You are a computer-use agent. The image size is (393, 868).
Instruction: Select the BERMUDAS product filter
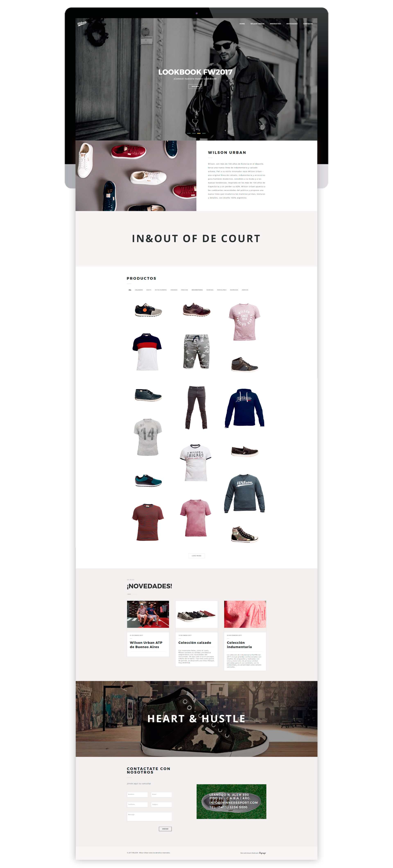coord(234,290)
